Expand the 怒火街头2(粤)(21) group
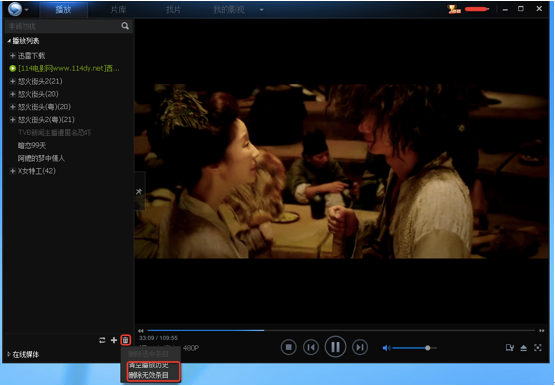 point(12,120)
